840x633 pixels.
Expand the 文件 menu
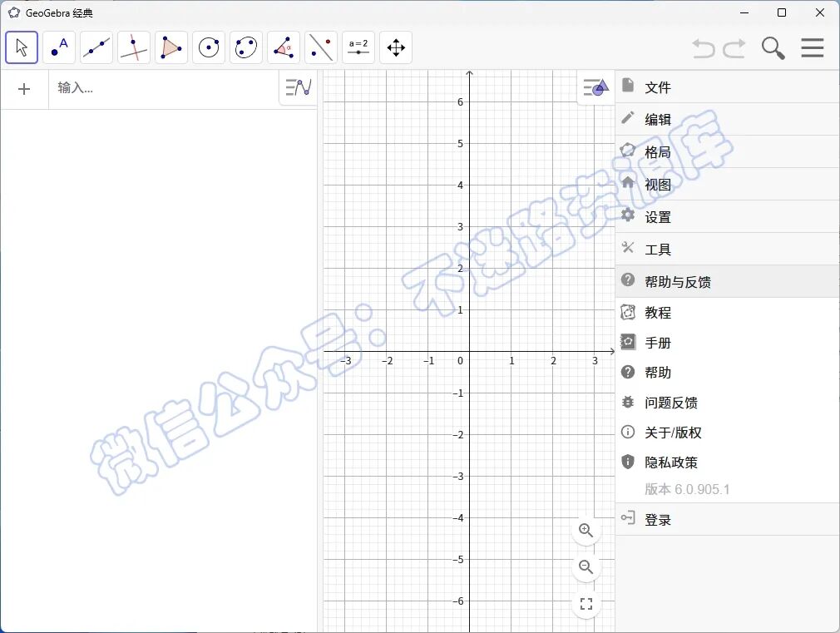[727, 87]
